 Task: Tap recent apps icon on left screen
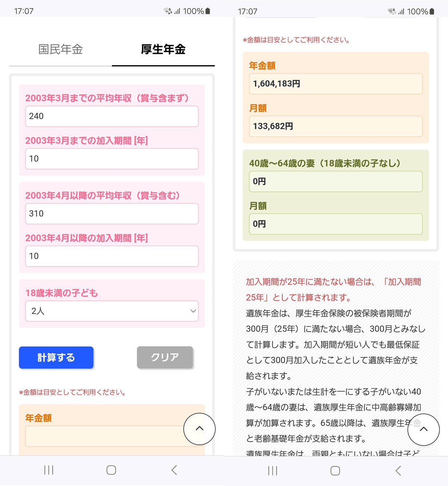pyautogui.click(x=49, y=470)
